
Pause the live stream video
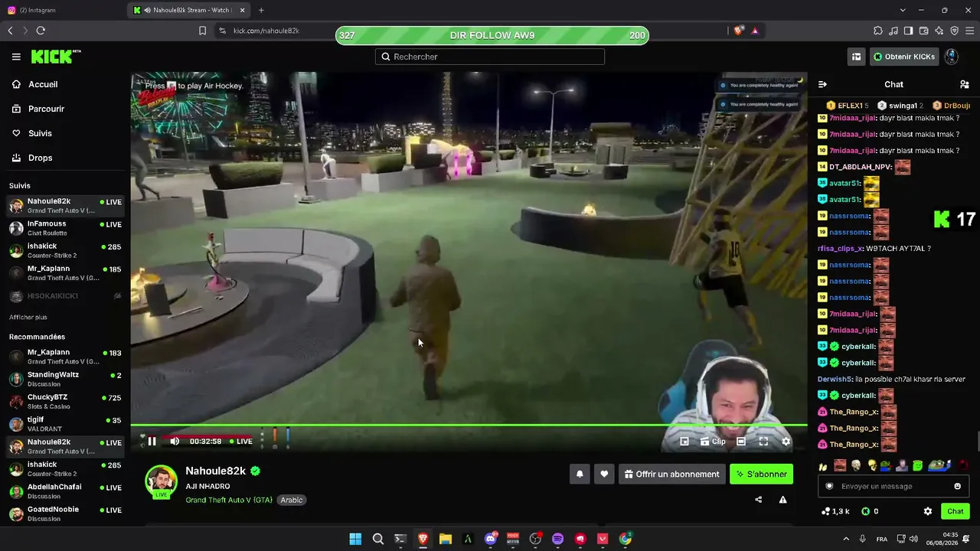tap(152, 441)
